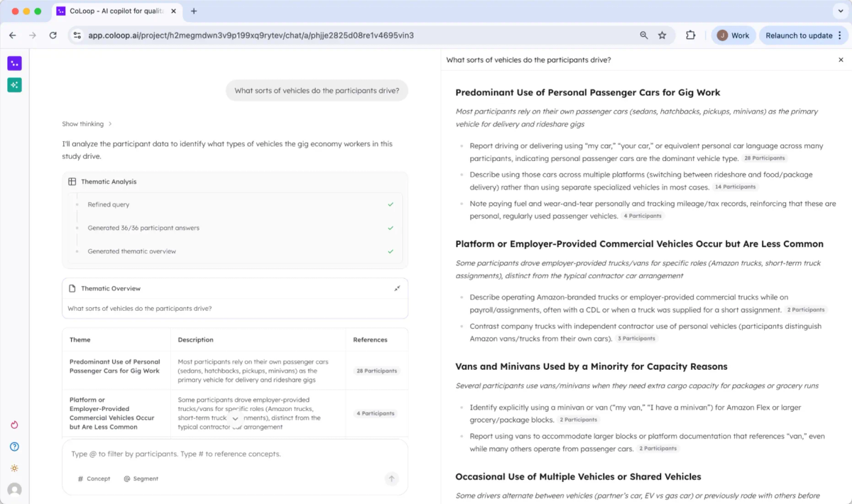Click the Segment filter button
The height and width of the screenshot is (504, 852).
pyautogui.click(x=141, y=479)
